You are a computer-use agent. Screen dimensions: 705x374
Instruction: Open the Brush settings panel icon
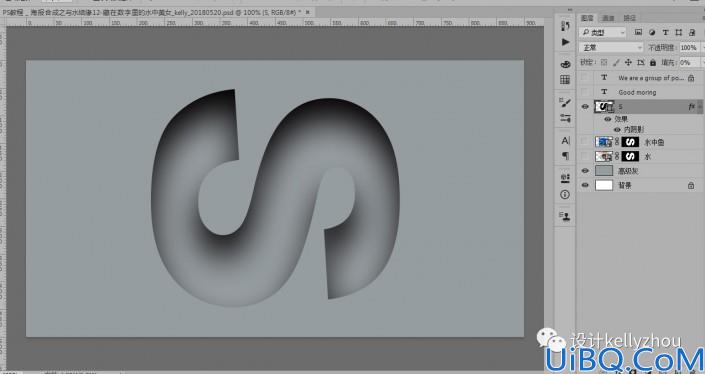tap(565, 102)
